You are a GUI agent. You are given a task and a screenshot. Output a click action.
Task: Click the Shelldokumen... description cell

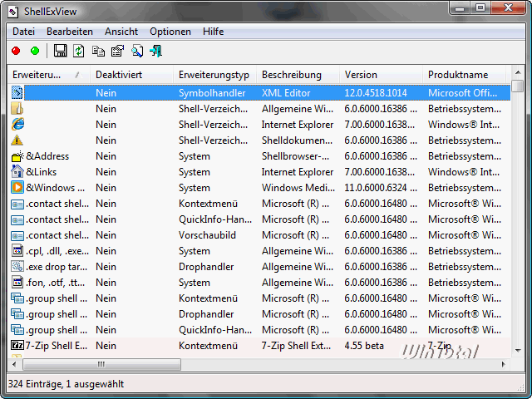coord(297,140)
